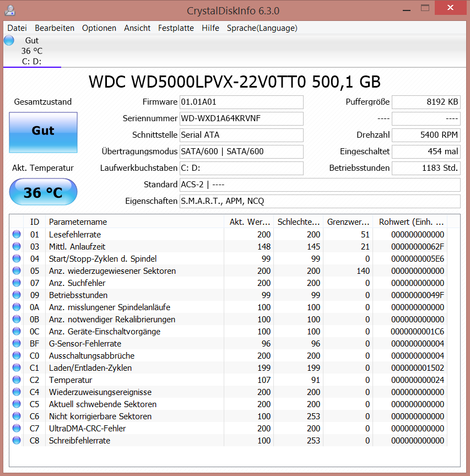Minimize the CrystalDiskInfo window
This screenshot has width=470, height=476.
407,10
